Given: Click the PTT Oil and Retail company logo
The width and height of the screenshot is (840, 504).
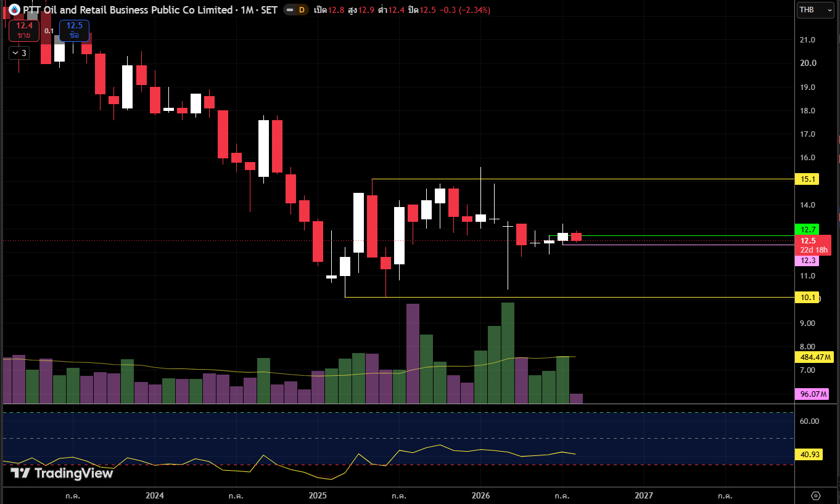Looking at the screenshot, I should 14,10.
